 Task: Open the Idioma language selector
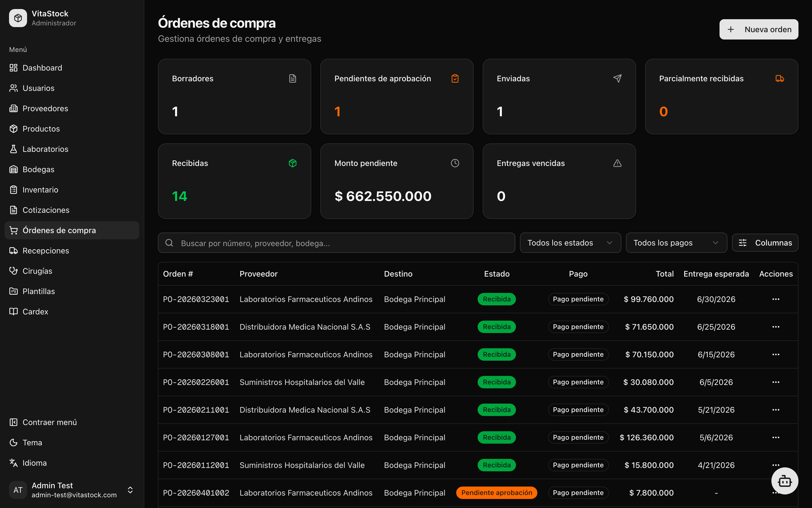72,463
